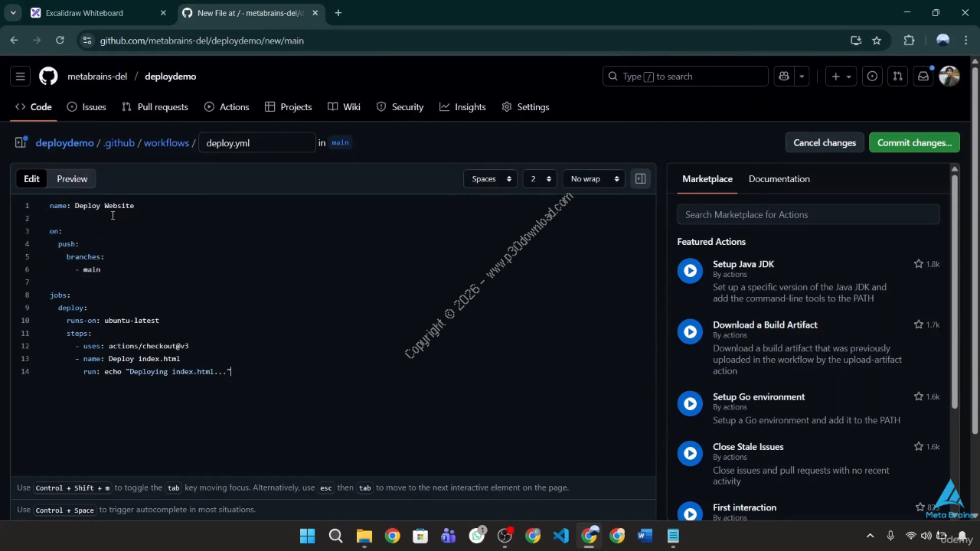
Task: Toggle the editor help panel visibility
Action: pos(640,179)
